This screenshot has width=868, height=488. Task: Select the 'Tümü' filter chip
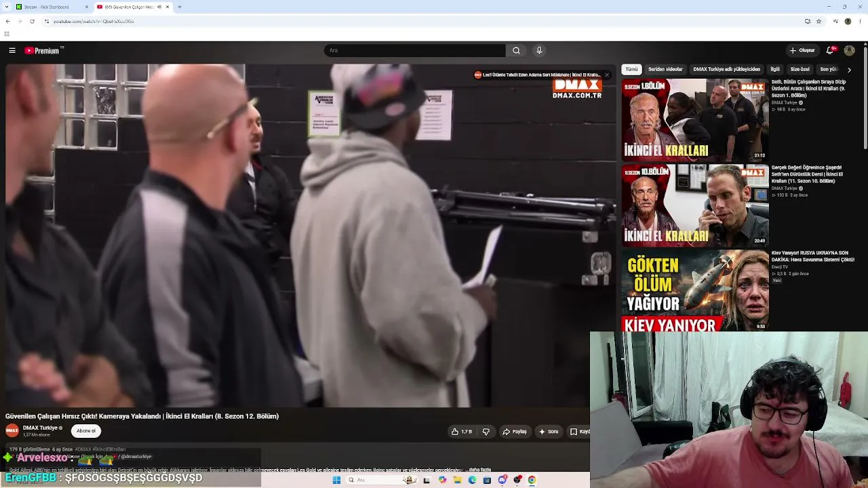coord(631,69)
